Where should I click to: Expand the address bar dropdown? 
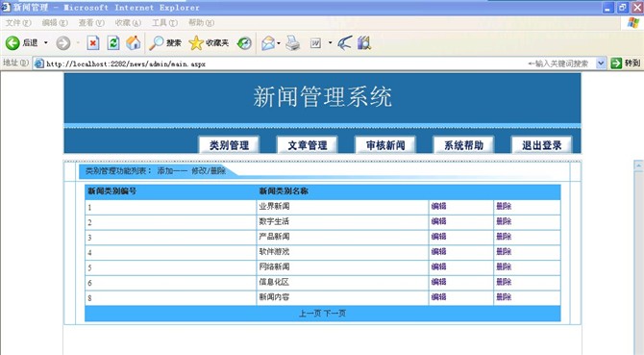point(601,63)
